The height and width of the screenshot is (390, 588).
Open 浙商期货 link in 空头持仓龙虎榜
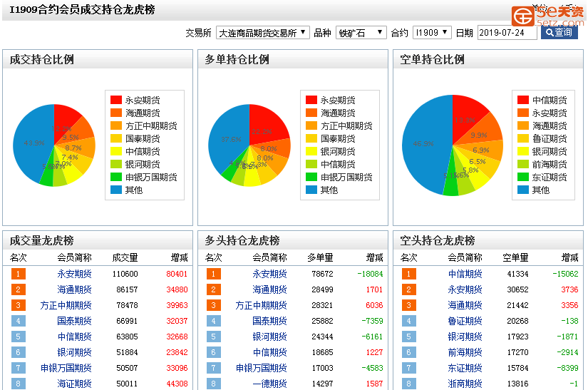tap(465, 384)
